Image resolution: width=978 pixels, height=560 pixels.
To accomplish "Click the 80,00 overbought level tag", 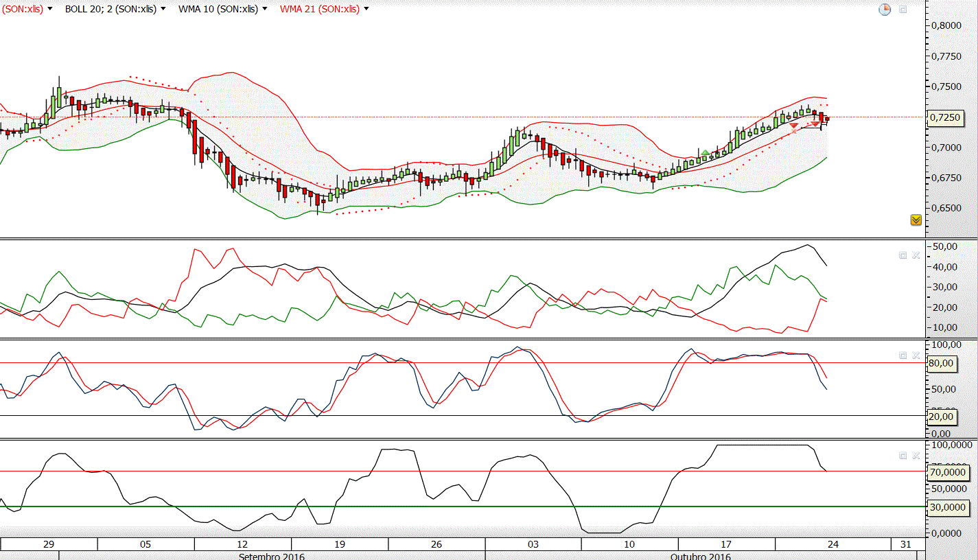I will [941, 363].
